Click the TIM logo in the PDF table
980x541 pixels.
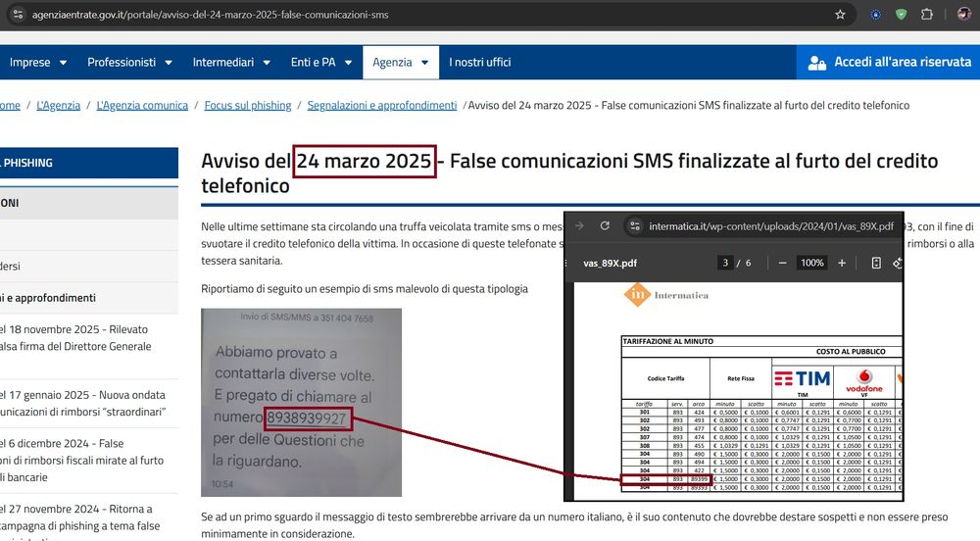[x=803, y=378]
